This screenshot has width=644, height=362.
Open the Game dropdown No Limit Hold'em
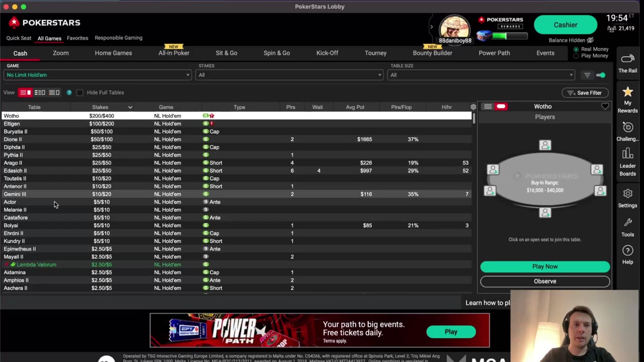(98, 75)
